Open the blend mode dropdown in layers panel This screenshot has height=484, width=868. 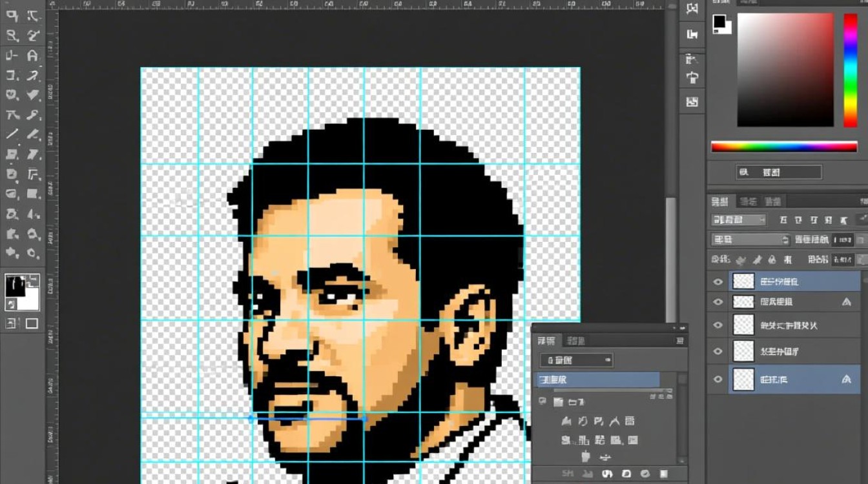pyautogui.click(x=750, y=239)
